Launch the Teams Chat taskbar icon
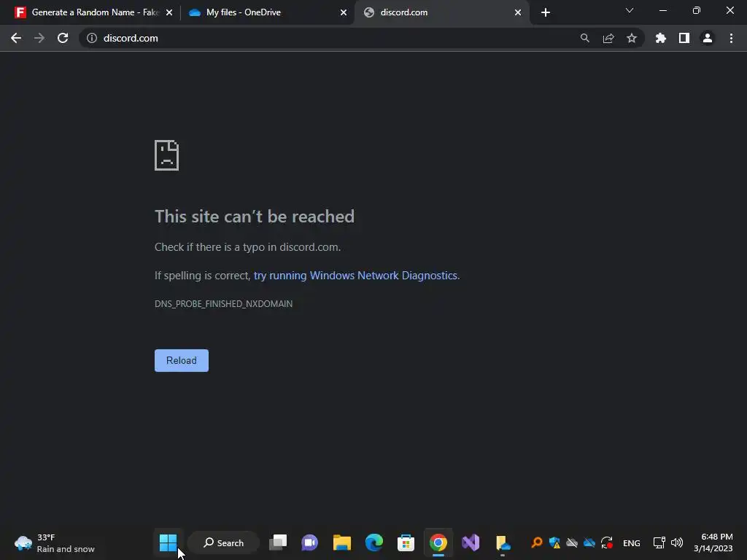 309,542
